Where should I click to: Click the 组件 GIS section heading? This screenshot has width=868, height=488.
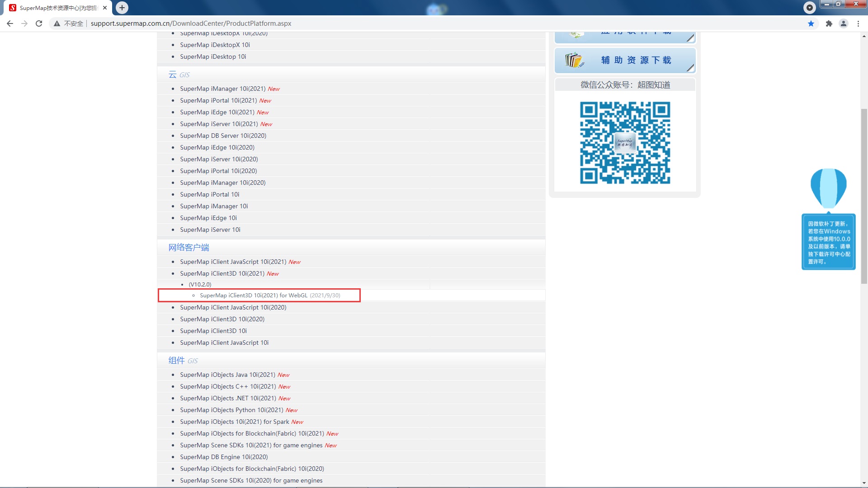(183, 360)
